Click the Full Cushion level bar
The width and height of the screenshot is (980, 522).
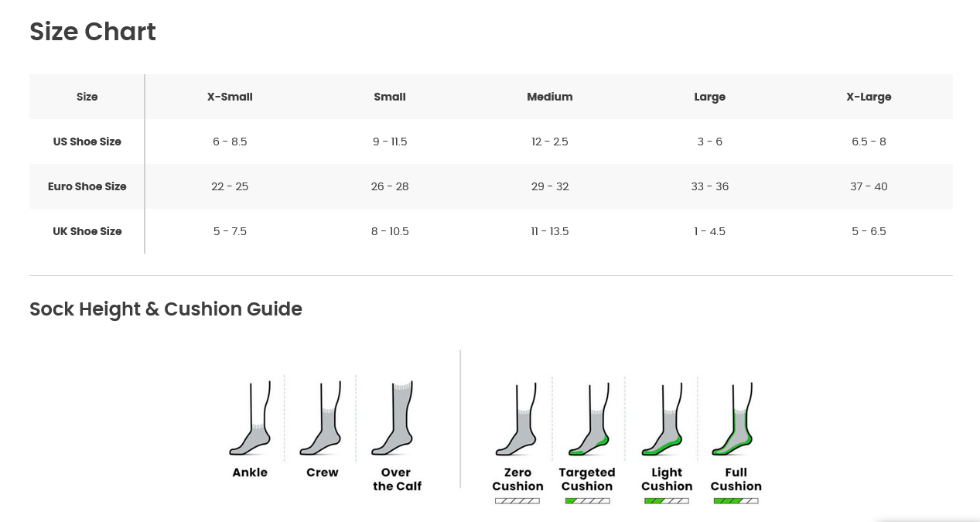(x=736, y=501)
